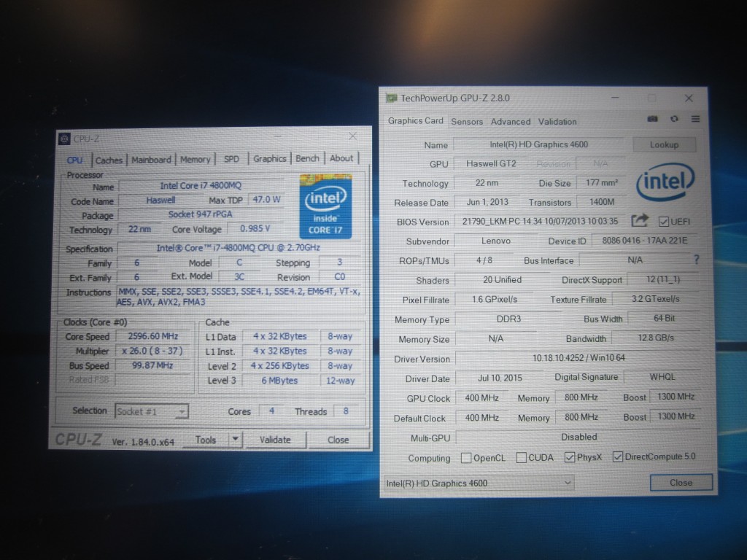Click the Bus Speed value 99.87 MHz
The height and width of the screenshot is (560, 747).
pos(152,366)
